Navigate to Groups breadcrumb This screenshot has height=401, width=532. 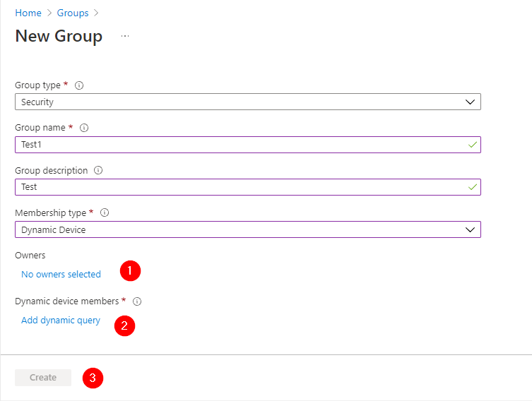pos(72,13)
